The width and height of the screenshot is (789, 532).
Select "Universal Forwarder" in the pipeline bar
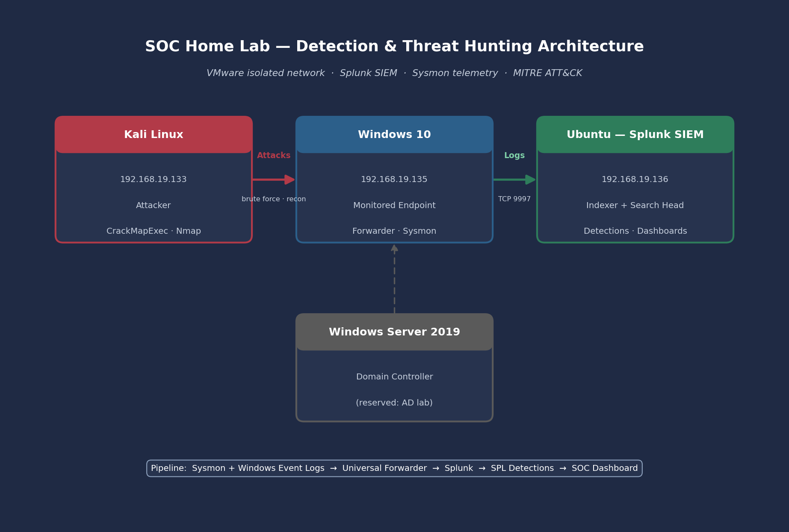point(384,468)
